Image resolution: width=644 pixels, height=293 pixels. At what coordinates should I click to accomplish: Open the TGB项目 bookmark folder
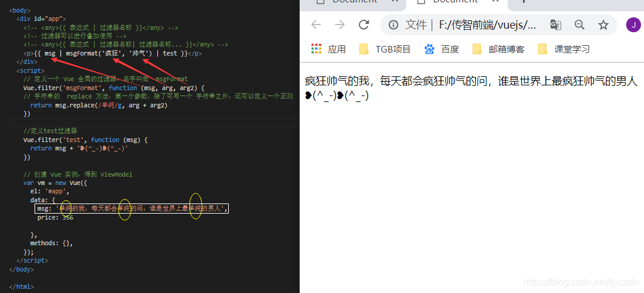point(385,50)
